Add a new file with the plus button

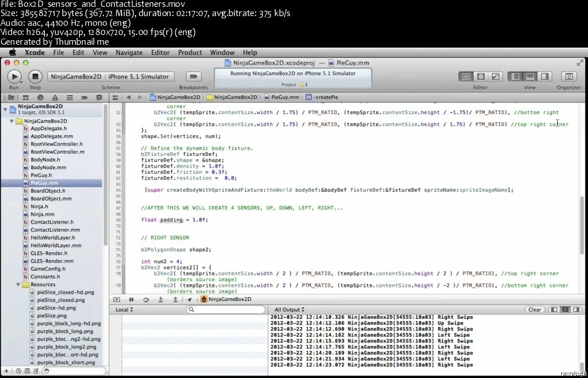6,371
